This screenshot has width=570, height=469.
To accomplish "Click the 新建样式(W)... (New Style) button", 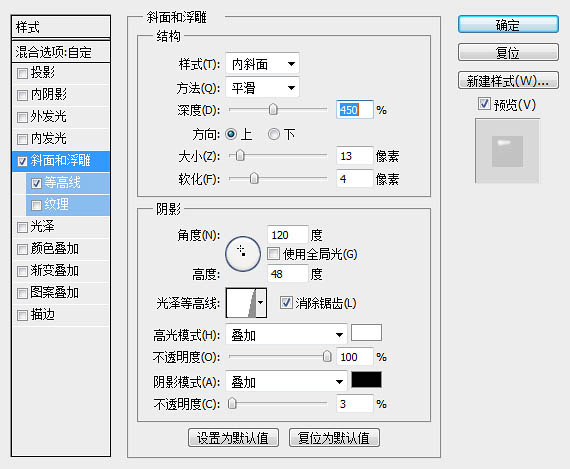I will (508, 80).
